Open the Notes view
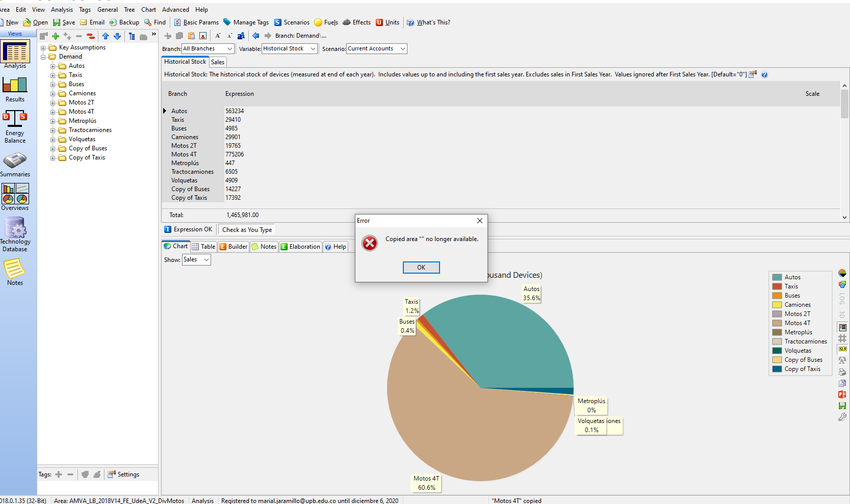The height and width of the screenshot is (504, 850). click(15, 272)
